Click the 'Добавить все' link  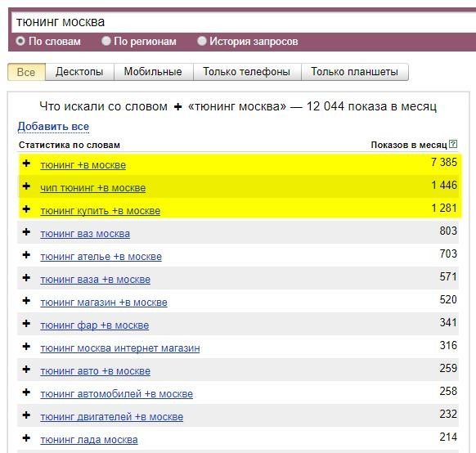click(53, 127)
